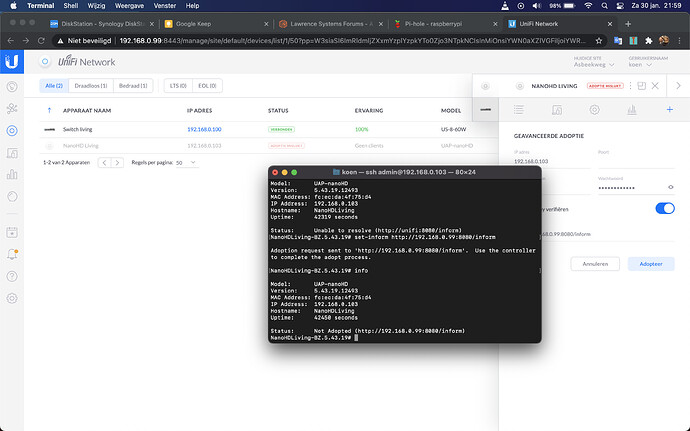The image size is (690, 431).
Task: Open the Wi-Fi status icon in menu bar
Action: tap(588, 6)
